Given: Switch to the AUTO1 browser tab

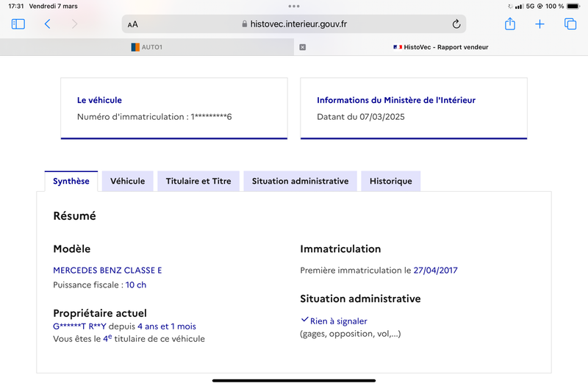Looking at the screenshot, I should [146, 47].
